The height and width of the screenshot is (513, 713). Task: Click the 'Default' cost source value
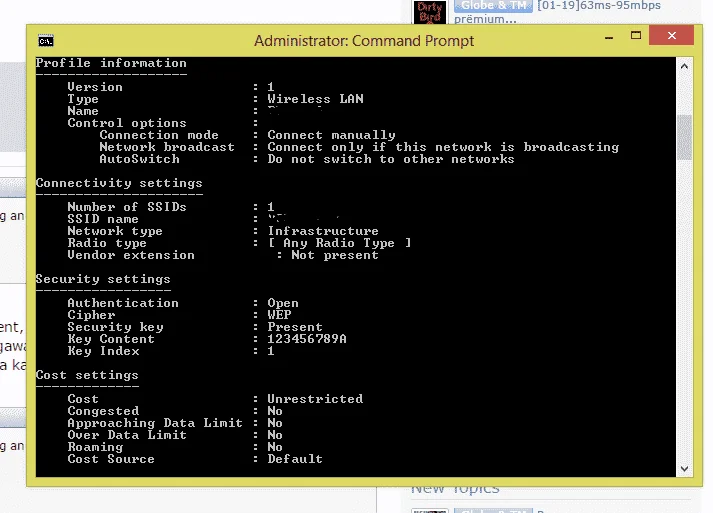pyautogui.click(x=295, y=459)
